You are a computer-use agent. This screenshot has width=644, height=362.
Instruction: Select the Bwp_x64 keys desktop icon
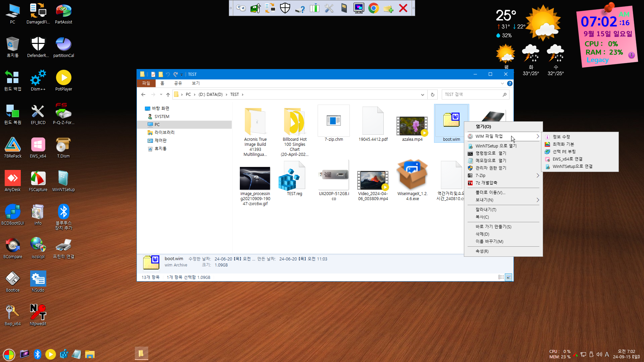[x=13, y=315]
